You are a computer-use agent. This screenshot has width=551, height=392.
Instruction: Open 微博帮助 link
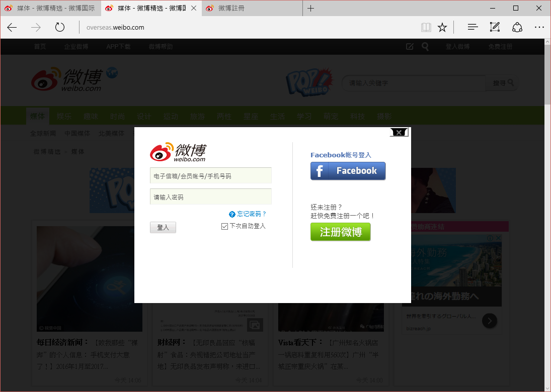tap(161, 46)
